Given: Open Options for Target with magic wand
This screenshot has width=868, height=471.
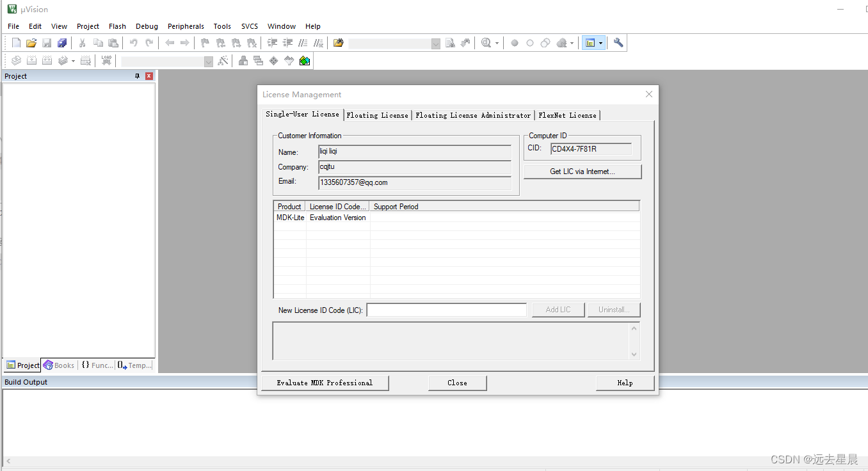Looking at the screenshot, I should click(x=223, y=61).
